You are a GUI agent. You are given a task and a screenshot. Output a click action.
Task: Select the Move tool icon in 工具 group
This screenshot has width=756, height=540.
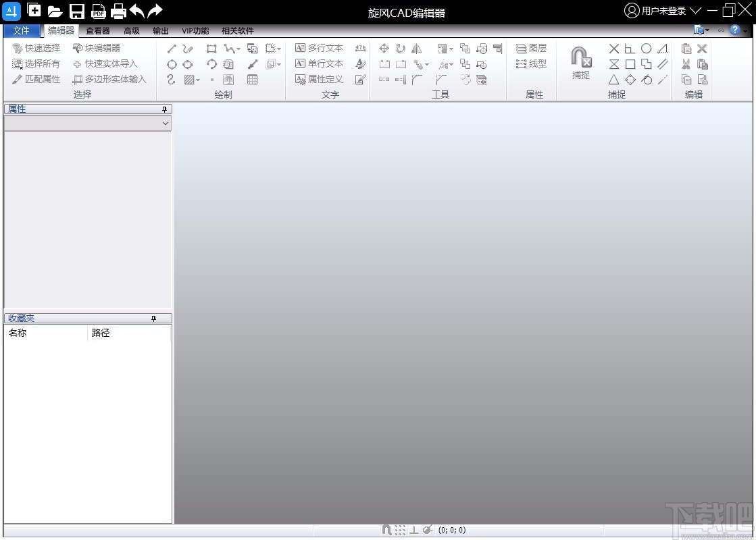pos(384,48)
